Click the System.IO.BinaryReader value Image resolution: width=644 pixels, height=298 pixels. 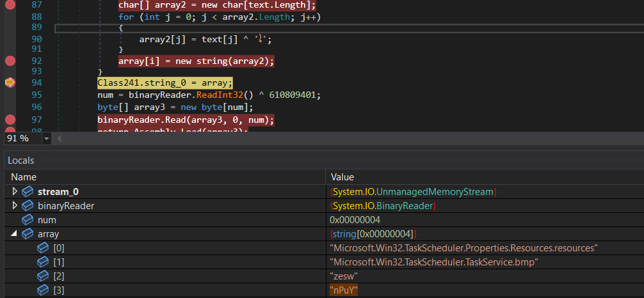[x=383, y=206]
